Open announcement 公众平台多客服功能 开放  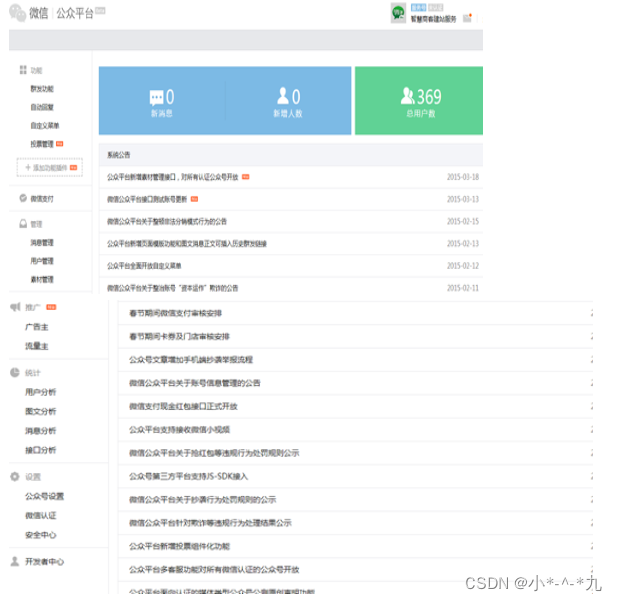pos(214,570)
